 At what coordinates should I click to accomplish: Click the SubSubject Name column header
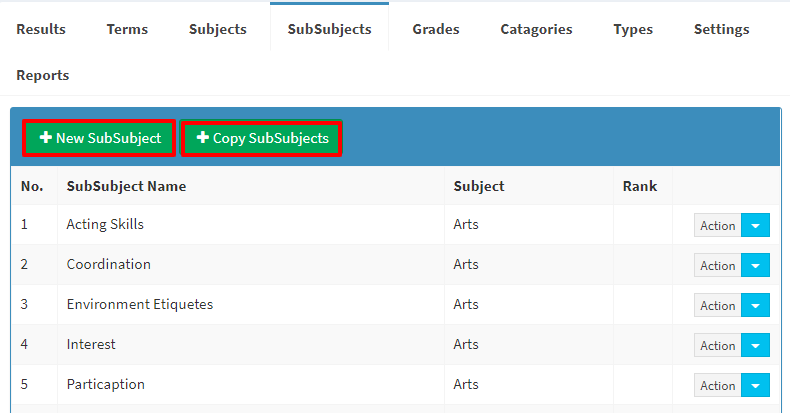[126, 186]
